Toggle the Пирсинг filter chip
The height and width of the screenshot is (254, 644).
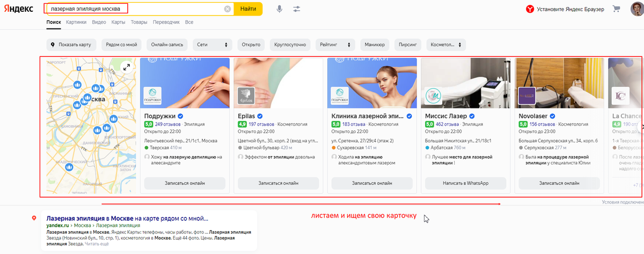pos(408,45)
